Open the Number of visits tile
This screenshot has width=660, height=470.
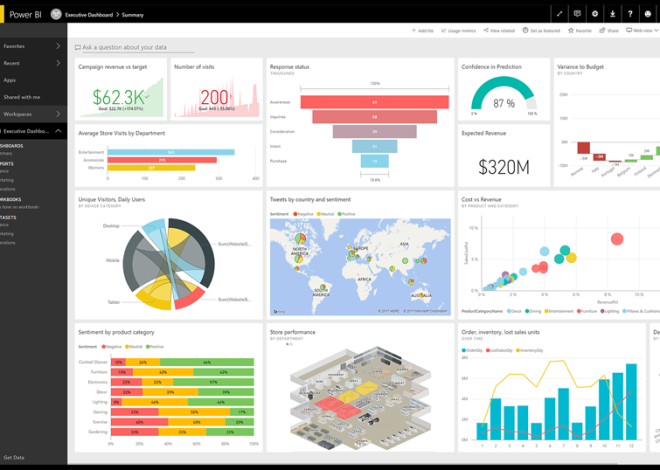point(216,89)
